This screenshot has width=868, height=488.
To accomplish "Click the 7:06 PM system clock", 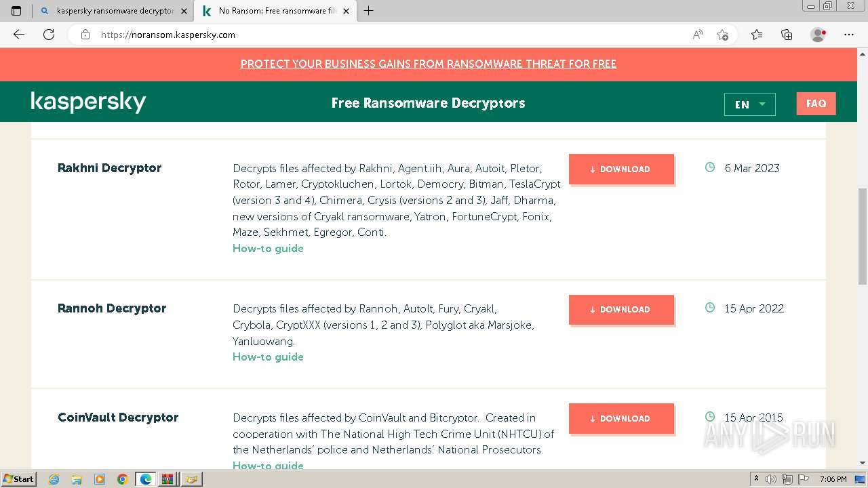I will [x=833, y=479].
